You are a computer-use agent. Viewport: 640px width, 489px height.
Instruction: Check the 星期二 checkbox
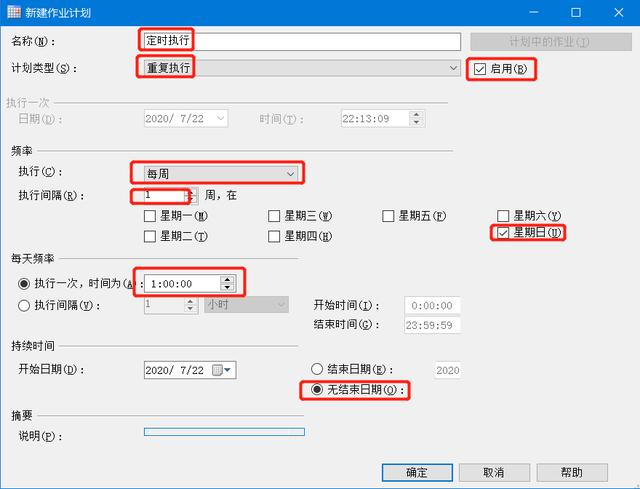point(150,236)
